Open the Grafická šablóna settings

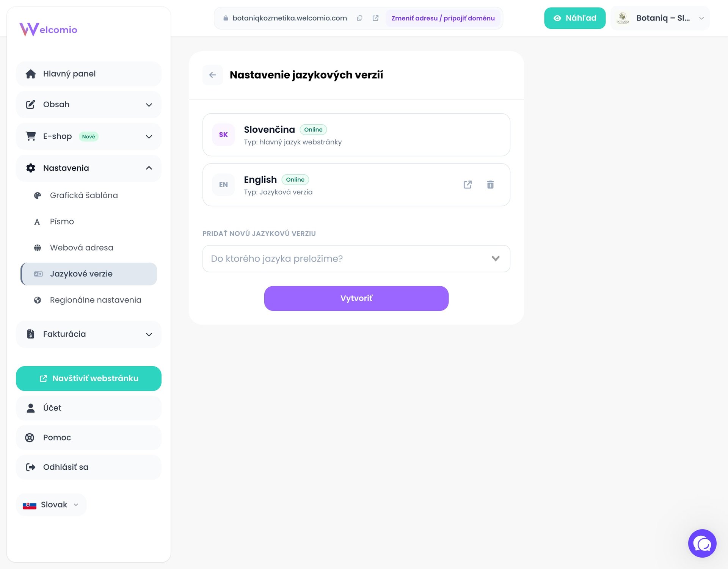pyautogui.click(x=84, y=195)
